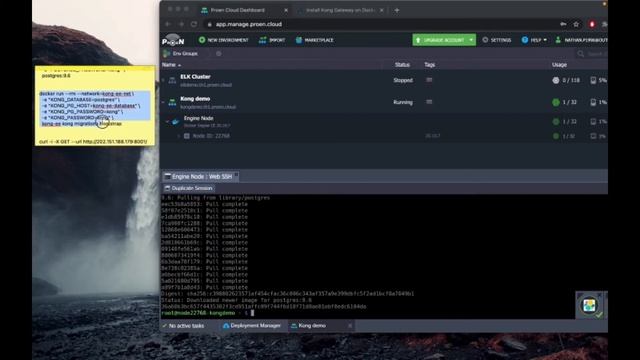Click the ELK Cluster environment icon
This screenshot has height=360, width=640.
pos(172,80)
